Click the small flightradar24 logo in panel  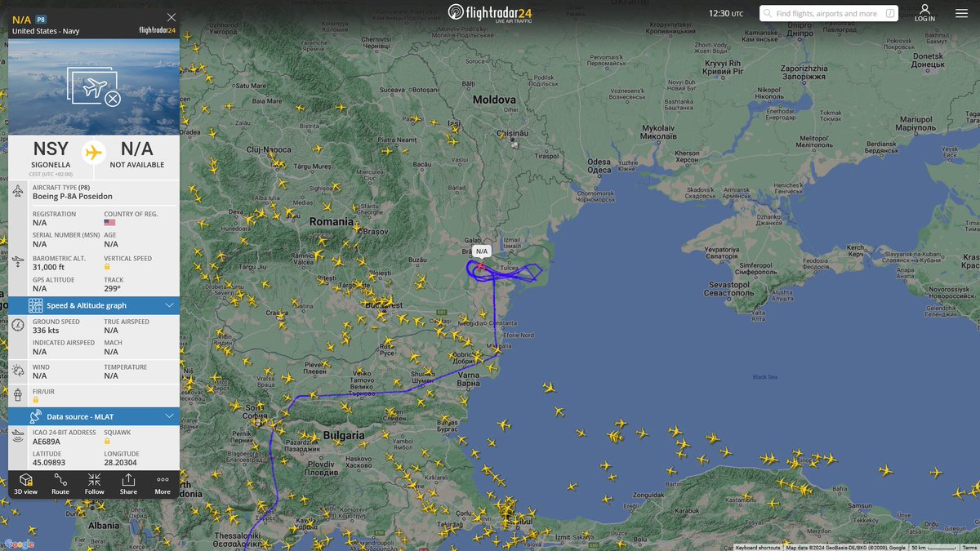[157, 31]
